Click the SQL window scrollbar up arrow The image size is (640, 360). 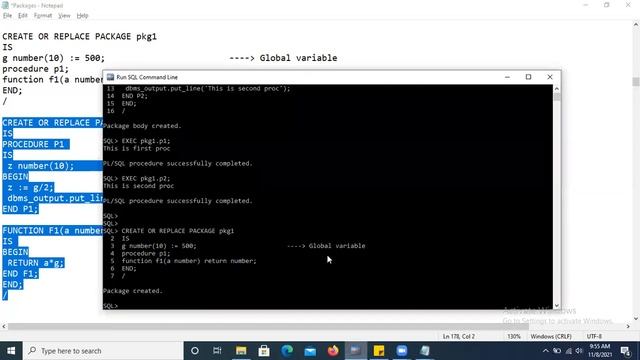click(x=557, y=89)
